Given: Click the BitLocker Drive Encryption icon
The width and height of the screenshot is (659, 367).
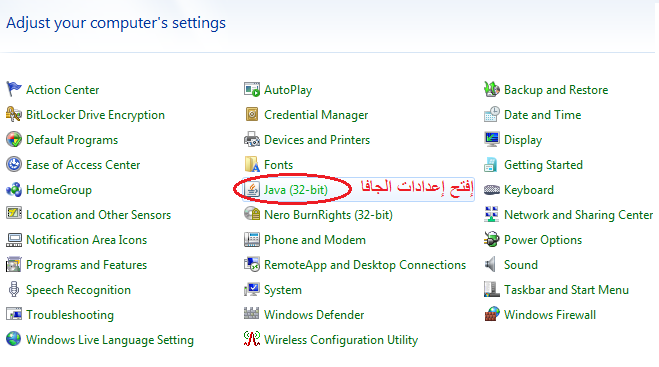Looking at the screenshot, I should (14, 114).
